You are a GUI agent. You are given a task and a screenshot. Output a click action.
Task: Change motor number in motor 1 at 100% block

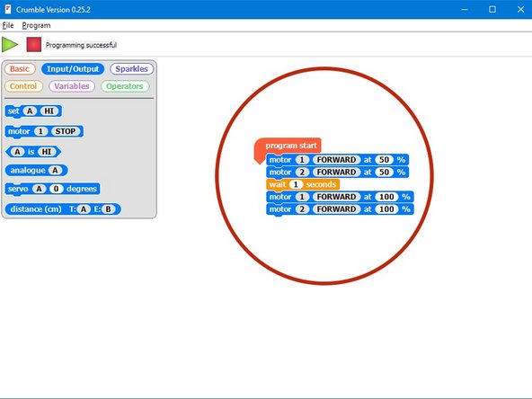[302, 197]
